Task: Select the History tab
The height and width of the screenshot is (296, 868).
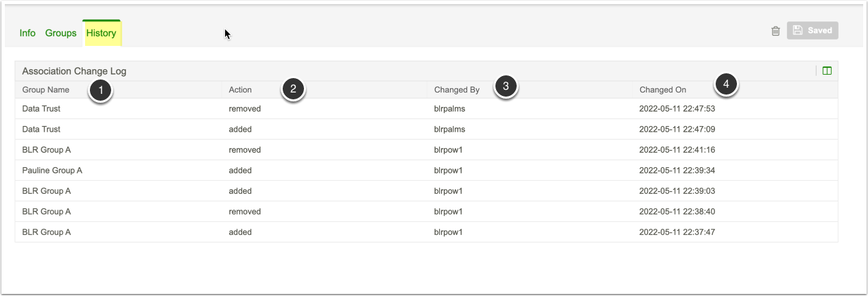Action: coord(102,33)
